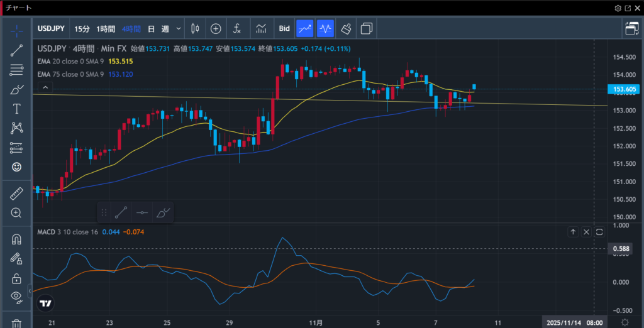Choose the text annotation tool
Screen dimensions: 644x328
point(17,109)
